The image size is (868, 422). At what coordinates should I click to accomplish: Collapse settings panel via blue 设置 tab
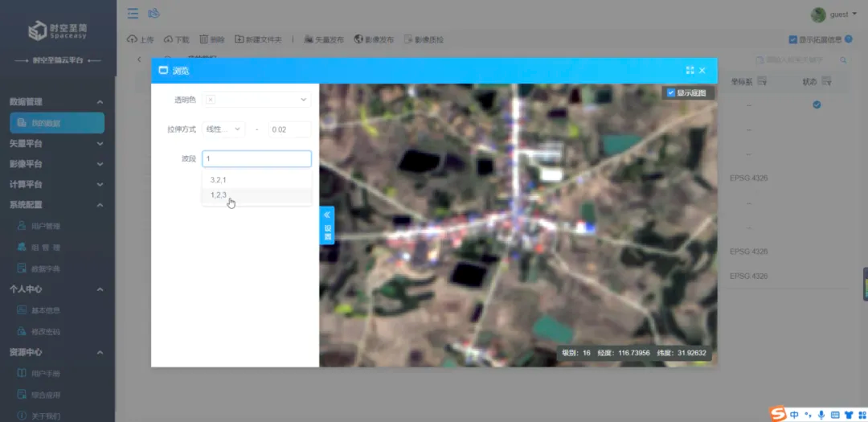[x=327, y=225]
